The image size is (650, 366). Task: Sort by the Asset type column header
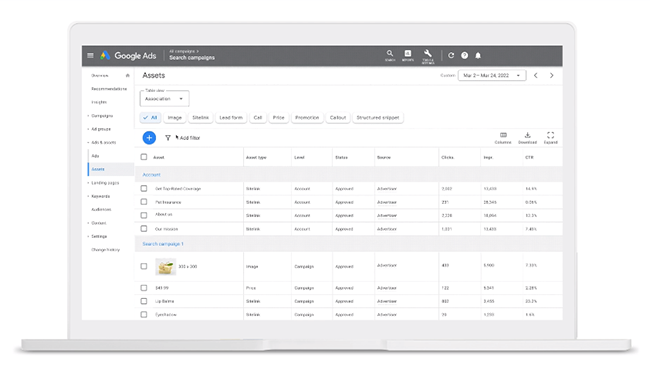point(256,158)
